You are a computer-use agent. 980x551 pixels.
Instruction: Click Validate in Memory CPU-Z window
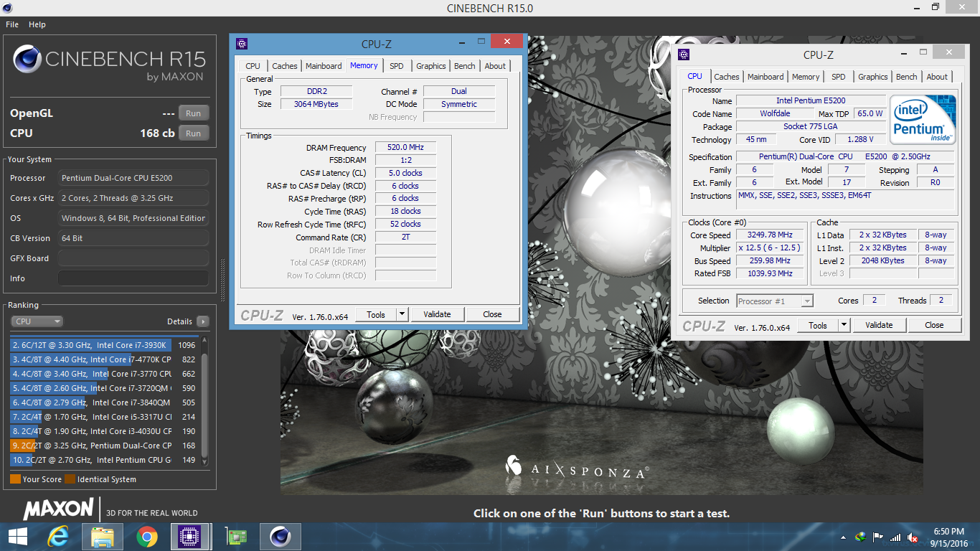click(437, 314)
